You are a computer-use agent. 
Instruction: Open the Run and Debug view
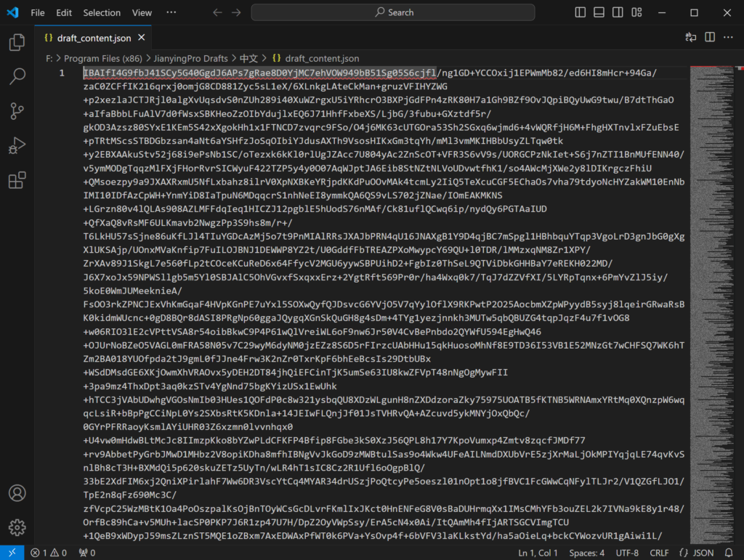point(17,145)
